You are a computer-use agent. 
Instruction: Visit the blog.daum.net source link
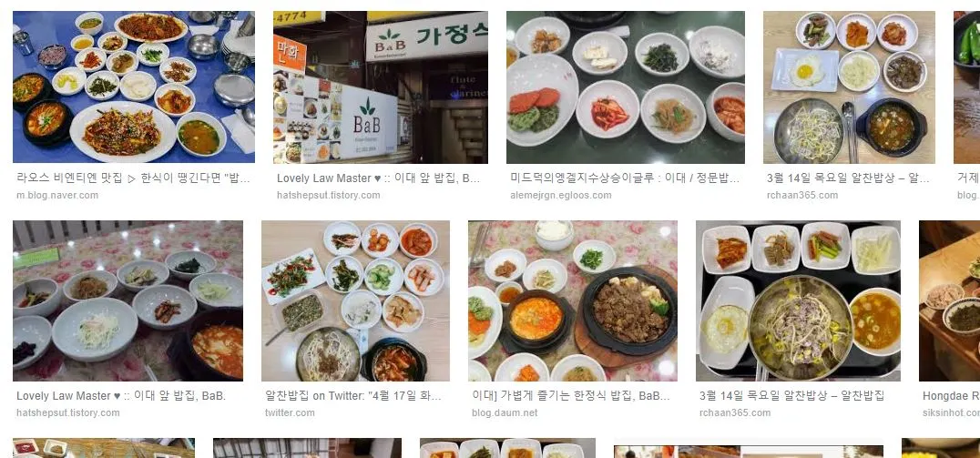[505, 412]
